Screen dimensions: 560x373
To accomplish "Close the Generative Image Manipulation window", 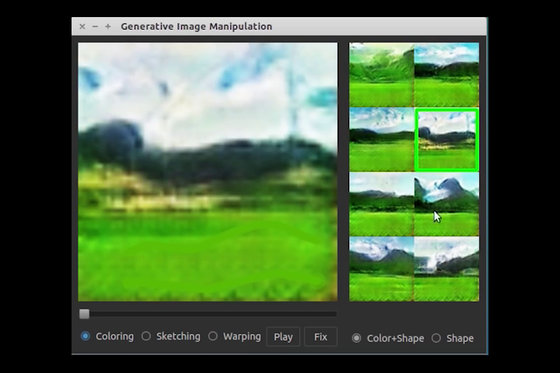I will (x=82, y=26).
